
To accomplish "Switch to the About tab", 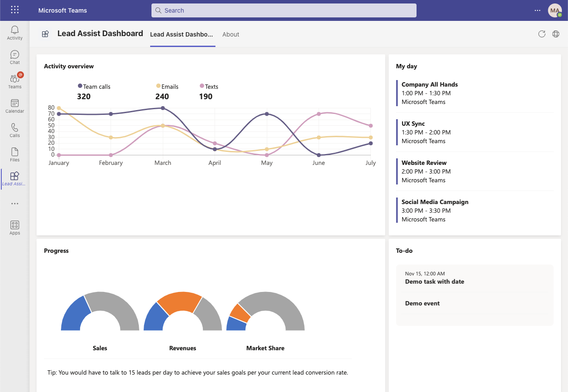I will click(231, 34).
